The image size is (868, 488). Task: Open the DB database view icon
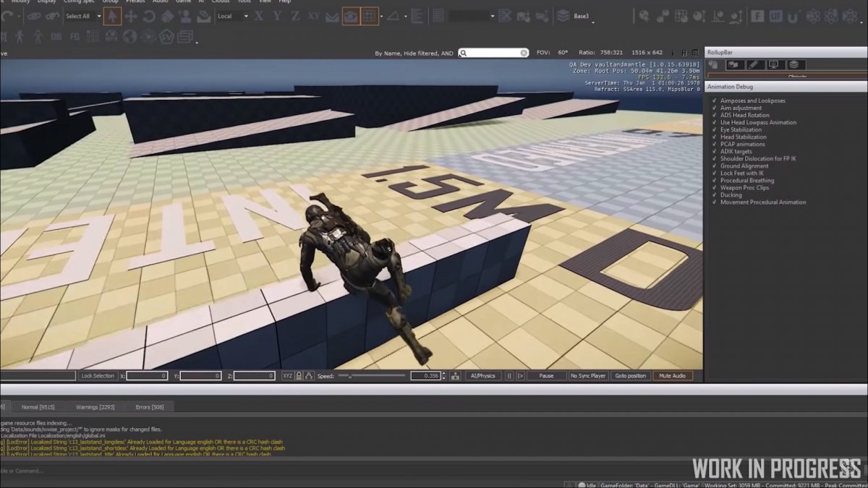point(56,36)
